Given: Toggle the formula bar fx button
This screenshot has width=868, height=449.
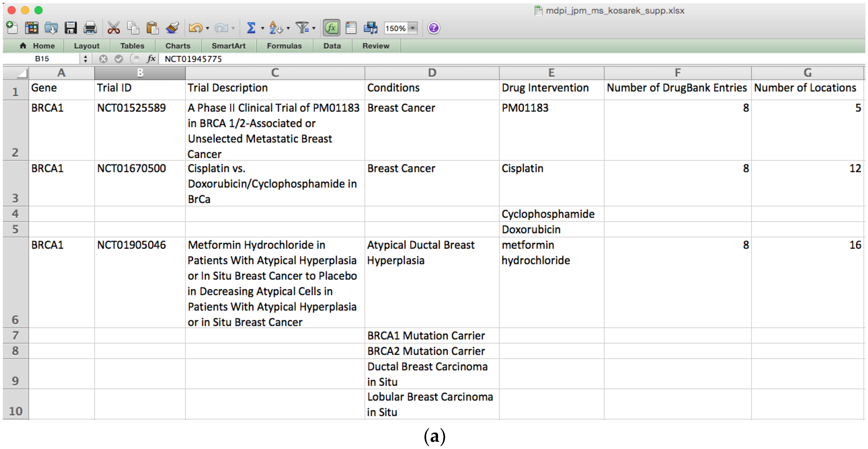Looking at the screenshot, I should [x=331, y=28].
